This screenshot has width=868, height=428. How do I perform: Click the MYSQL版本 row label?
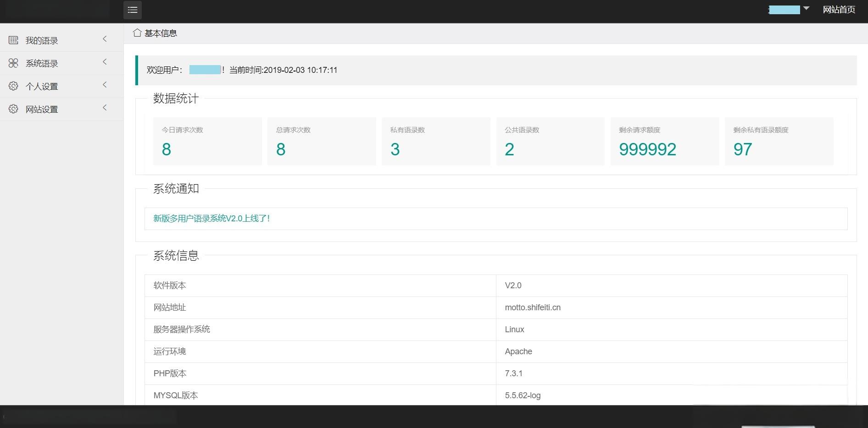click(176, 395)
